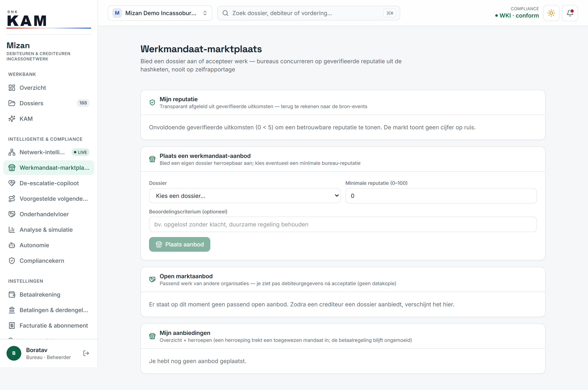Click the Betaalrekening wallet icon
The image size is (588, 390).
12,295
